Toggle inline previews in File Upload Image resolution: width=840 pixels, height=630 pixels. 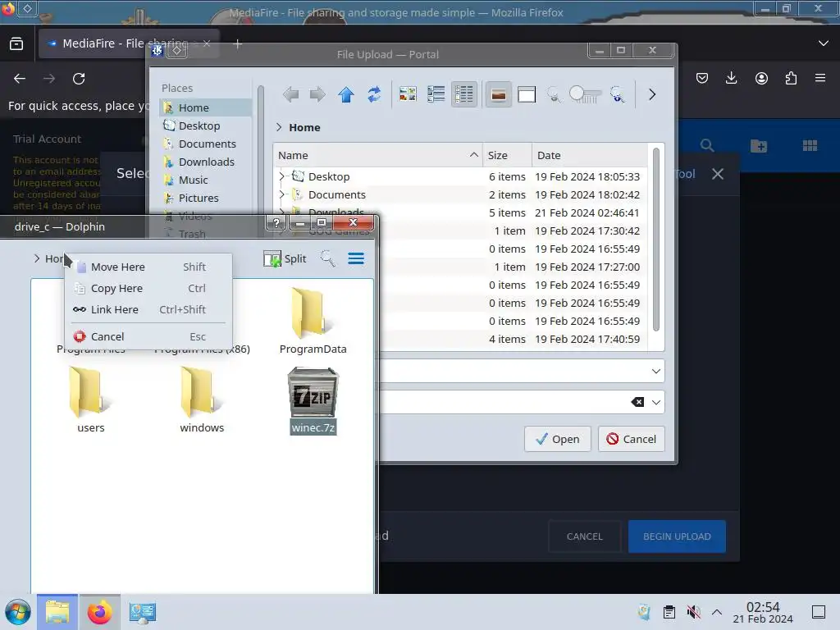pyautogui.click(x=498, y=95)
